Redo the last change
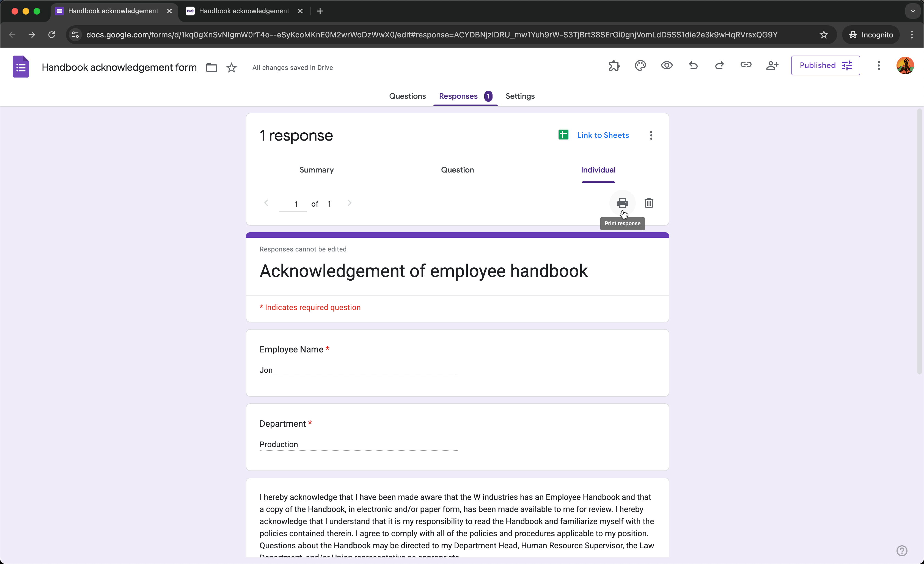The height and width of the screenshot is (564, 924). [719, 65]
